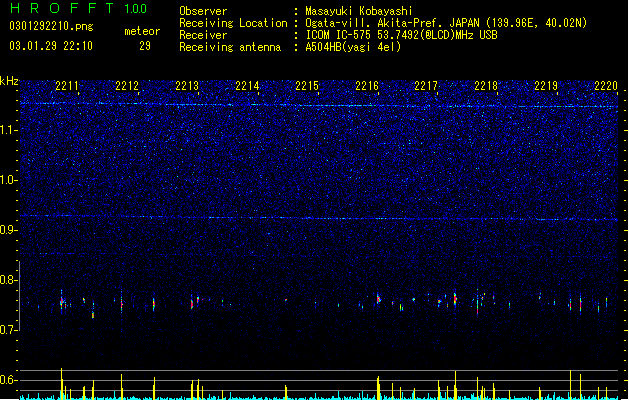629x400 pixels.
Task: Click the 2212 time marker
Action: (x=127, y=86)
